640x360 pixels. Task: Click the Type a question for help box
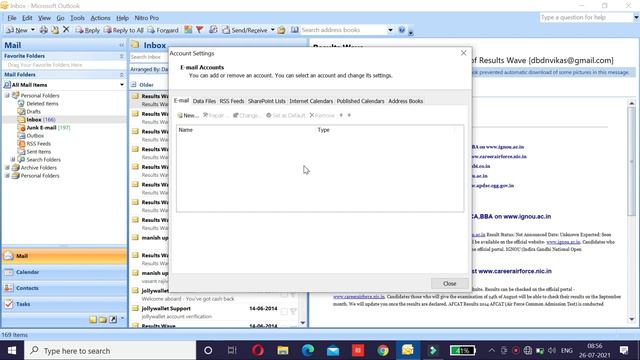pyautogui.click(x=586, y=18)
